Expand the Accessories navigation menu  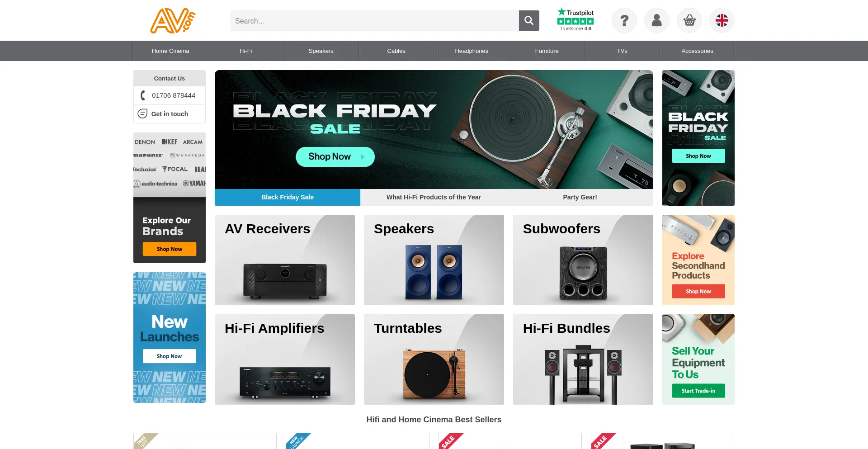coord(697,51)
